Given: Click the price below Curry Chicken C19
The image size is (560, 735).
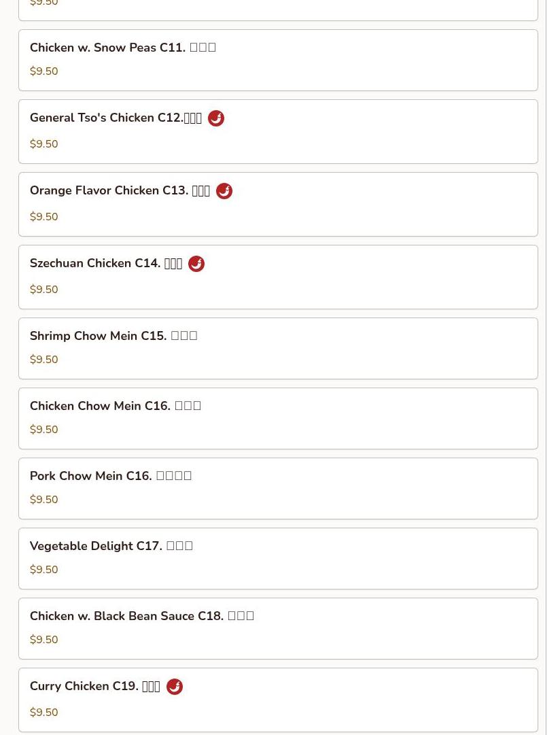Looking at the screenshot, I should coord(44,713).
